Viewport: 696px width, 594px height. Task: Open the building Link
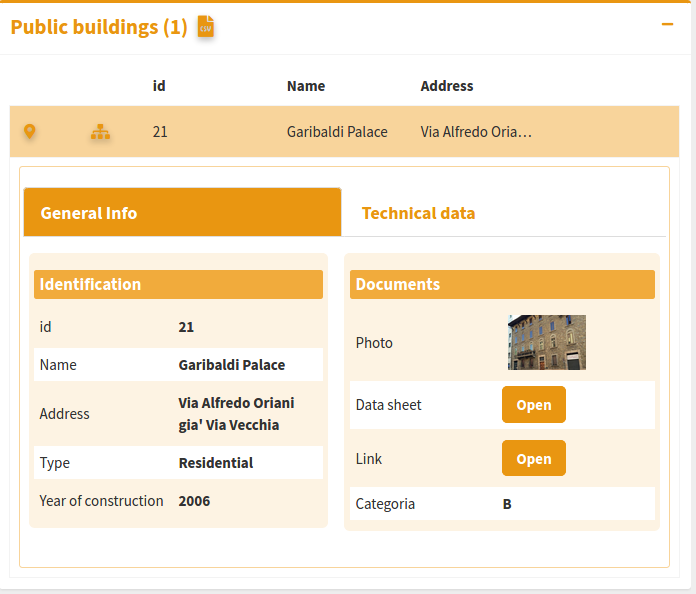pos(534,458)
